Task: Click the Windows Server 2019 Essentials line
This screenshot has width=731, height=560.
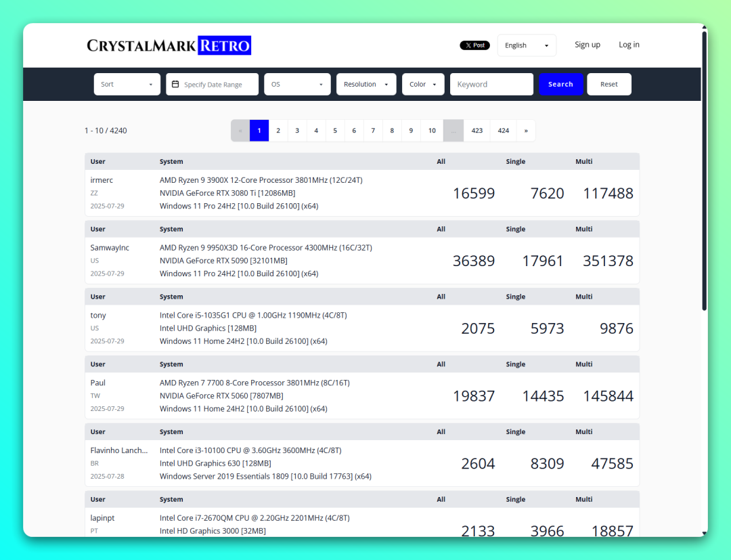Action: point(265,477)
